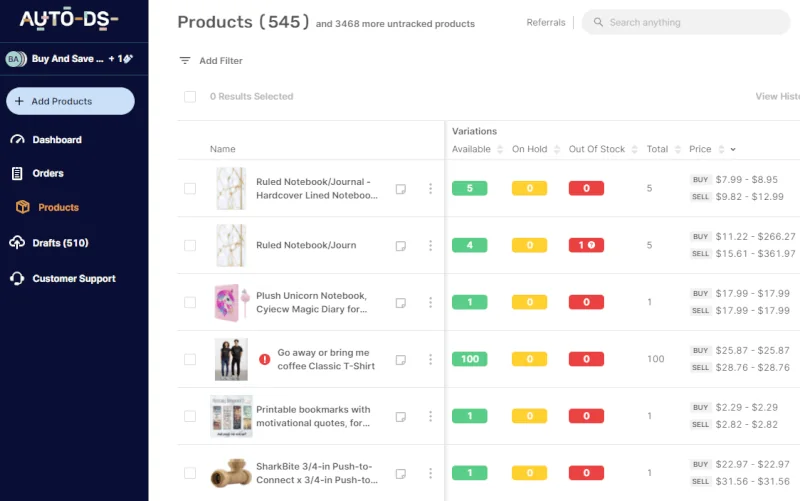
Task: Click the note icon for Ruled Notebook/Journ row
Action: point(401,246)
